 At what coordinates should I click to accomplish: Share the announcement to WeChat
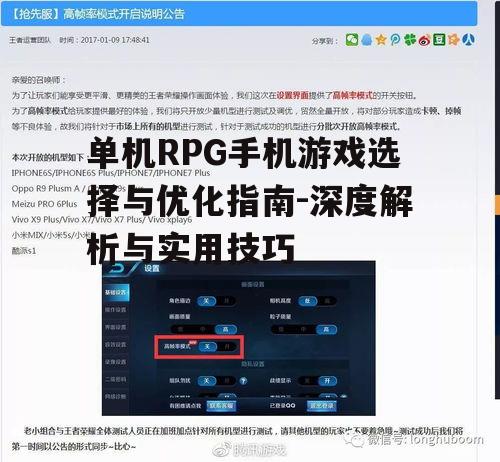(352, 40)
